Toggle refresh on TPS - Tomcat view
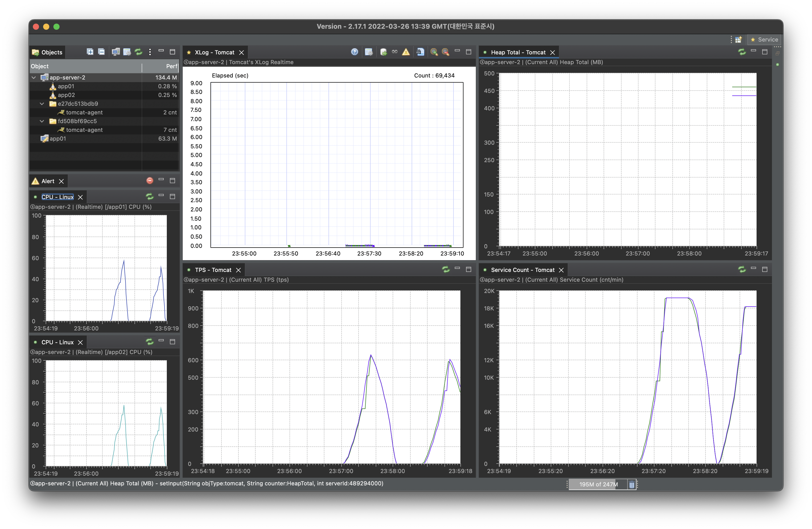 (x=446, y=269)
